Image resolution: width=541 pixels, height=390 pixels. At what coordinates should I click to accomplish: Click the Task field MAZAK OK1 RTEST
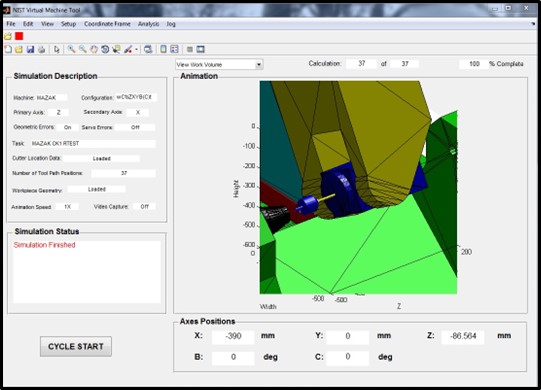92,143
